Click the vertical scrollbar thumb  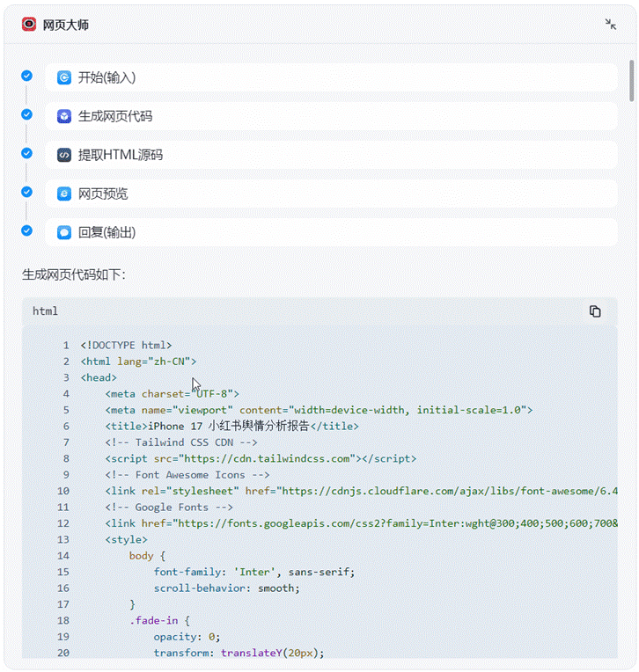[x=631, y=81]
